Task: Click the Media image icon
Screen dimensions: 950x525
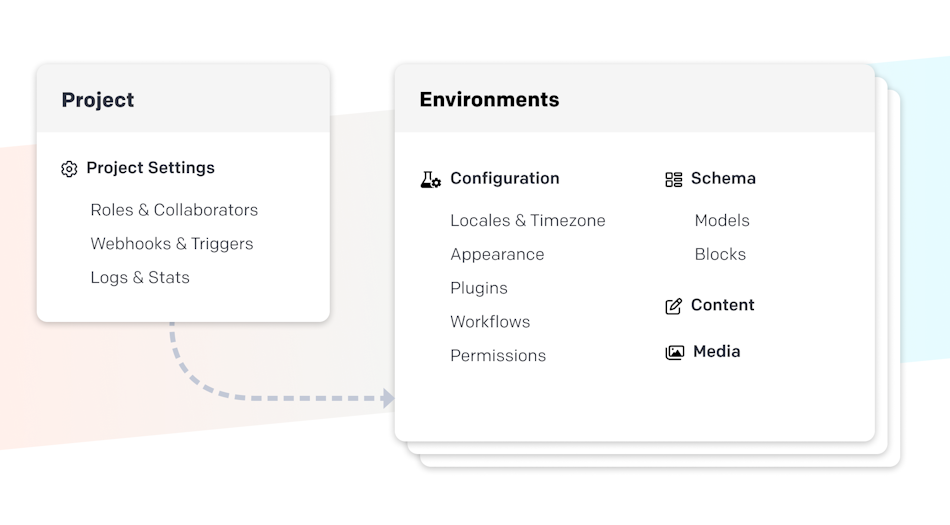Action: pos(674,352)
